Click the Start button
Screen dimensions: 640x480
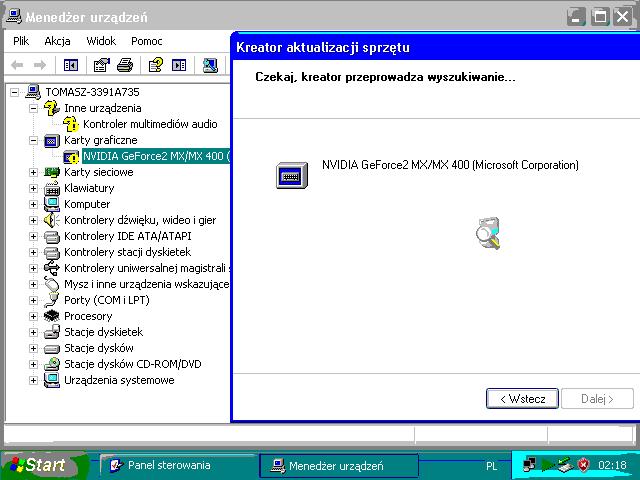pos(41,465)
